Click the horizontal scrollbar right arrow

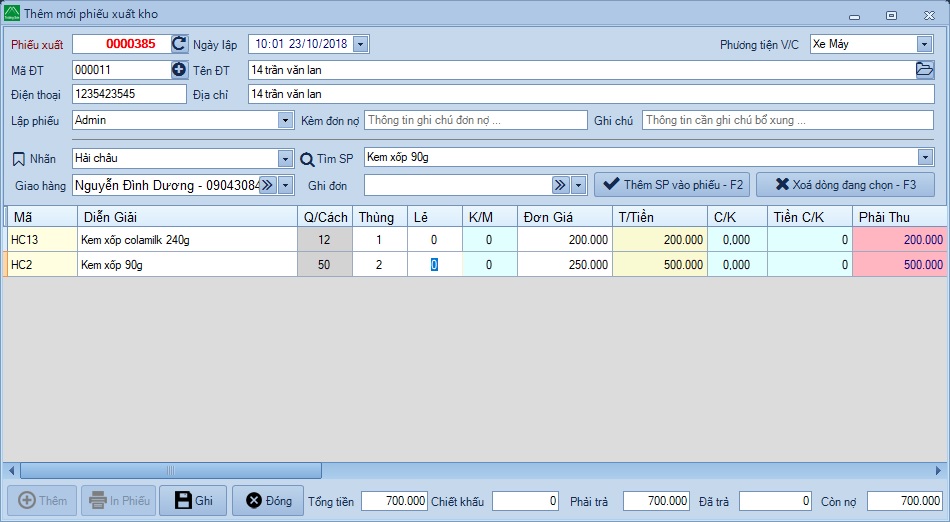(938, 470)
